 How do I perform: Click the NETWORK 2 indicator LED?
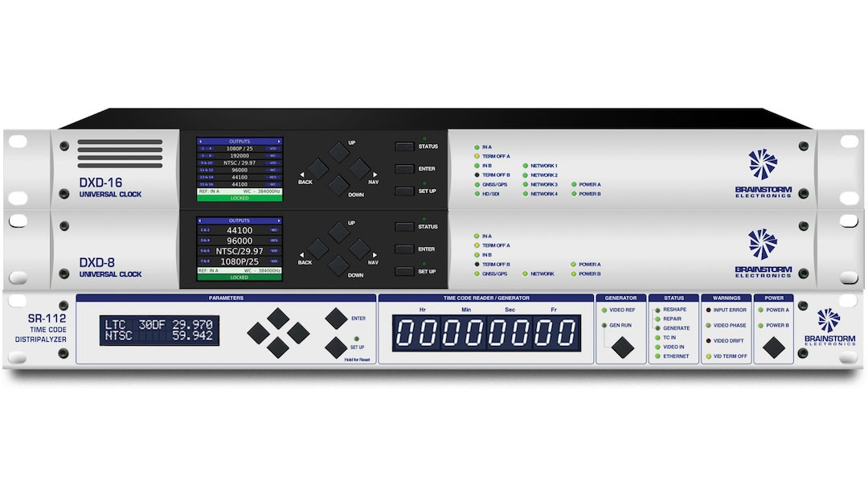coord(526,175)
